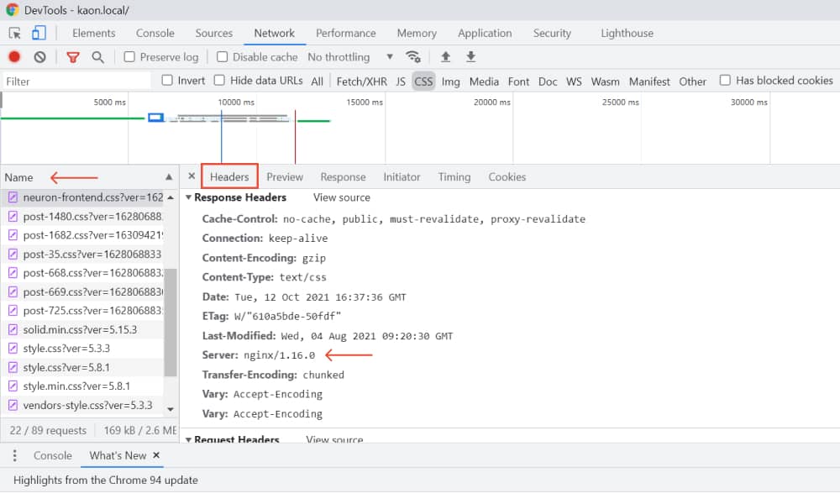The image size is (840, 504).
Task: Close the request details pane
Action: [x=192, y=176]
